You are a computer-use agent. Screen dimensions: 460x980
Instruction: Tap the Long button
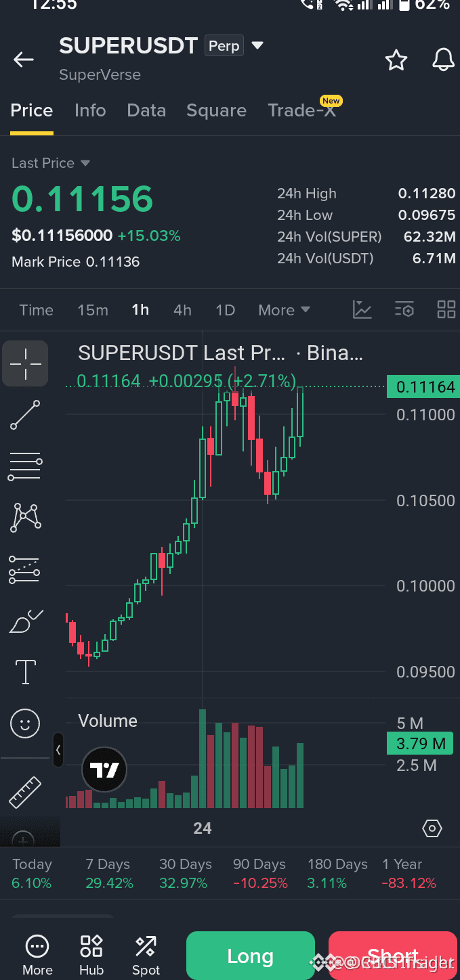251,956
